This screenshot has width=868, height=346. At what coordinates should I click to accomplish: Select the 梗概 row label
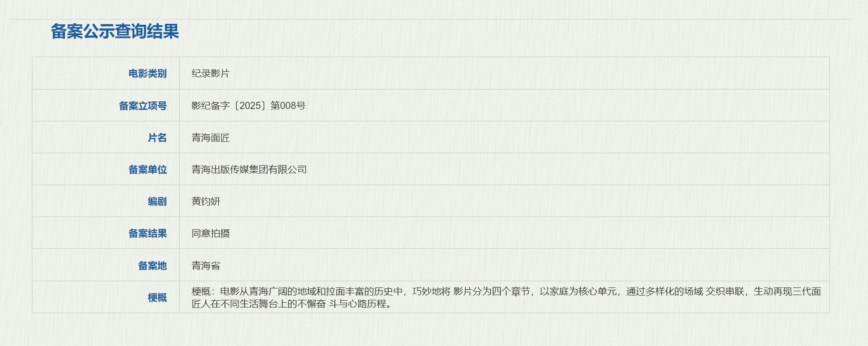157,297
